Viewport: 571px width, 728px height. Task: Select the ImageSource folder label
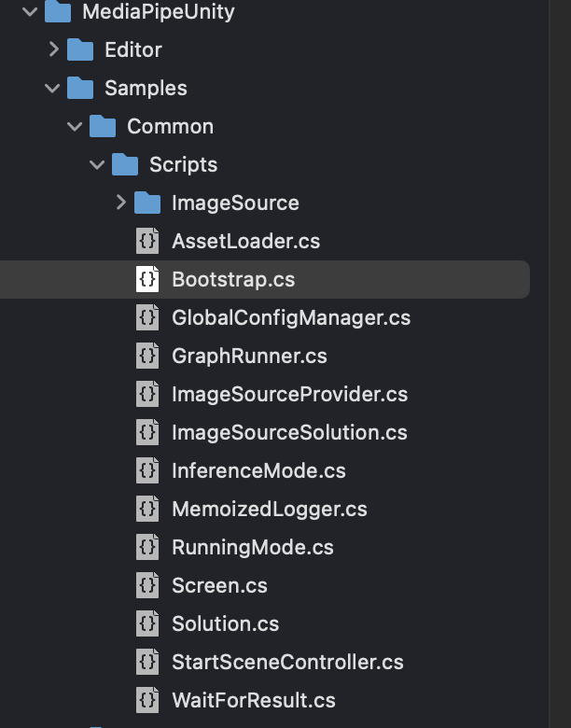[x=235, y=203]
